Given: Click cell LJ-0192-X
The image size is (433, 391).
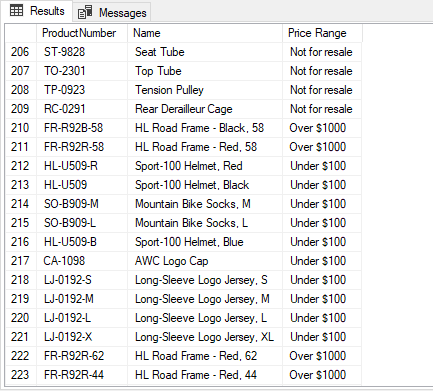Looking at the screenshot, I should click(x=82, y=337).
